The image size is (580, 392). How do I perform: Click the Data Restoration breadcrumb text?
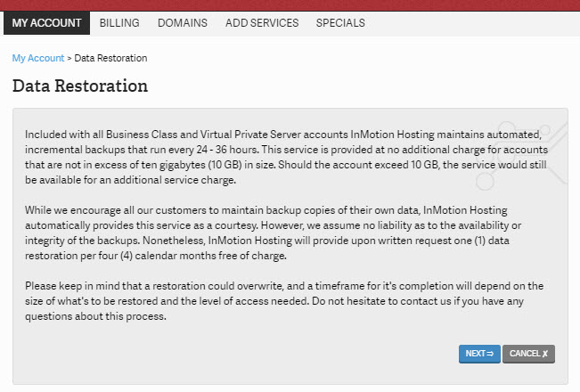coord(110,58)
